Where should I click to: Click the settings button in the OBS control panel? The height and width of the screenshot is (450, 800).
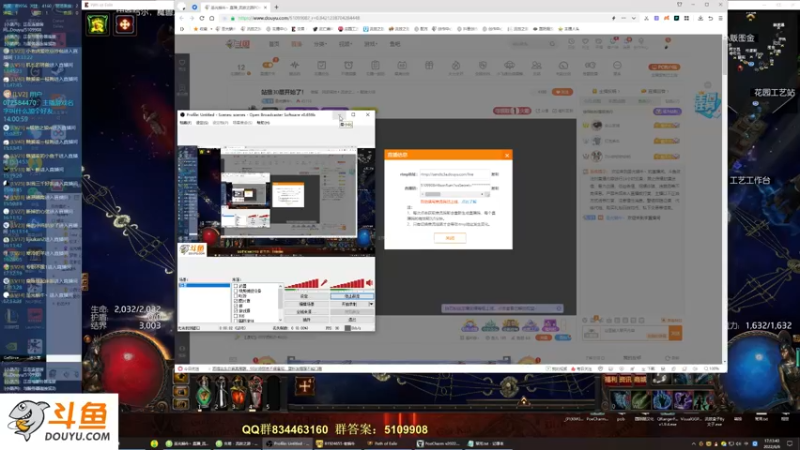pyautogui.click(x=305, y=296)
